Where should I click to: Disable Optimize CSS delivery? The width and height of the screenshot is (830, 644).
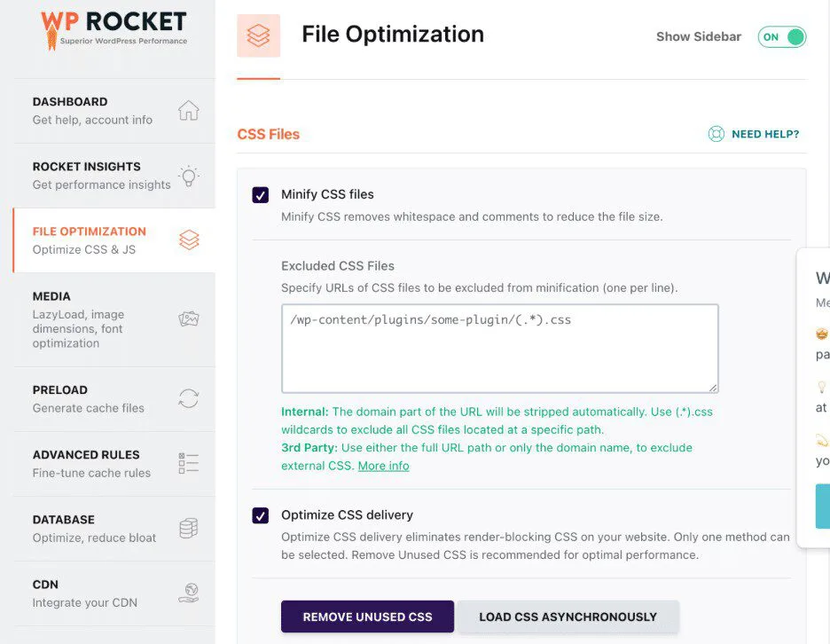point(259,514)
